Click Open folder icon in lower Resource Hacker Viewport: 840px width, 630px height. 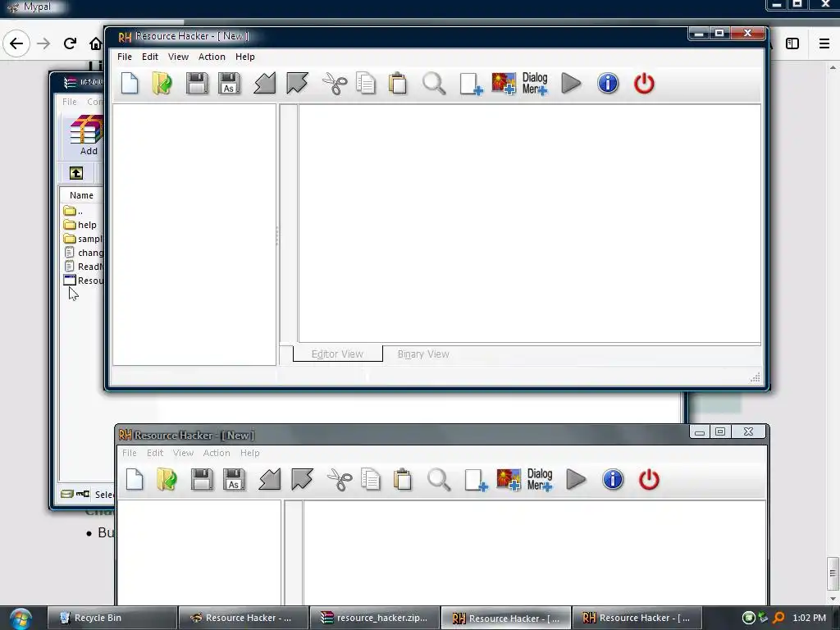[167, 479]
